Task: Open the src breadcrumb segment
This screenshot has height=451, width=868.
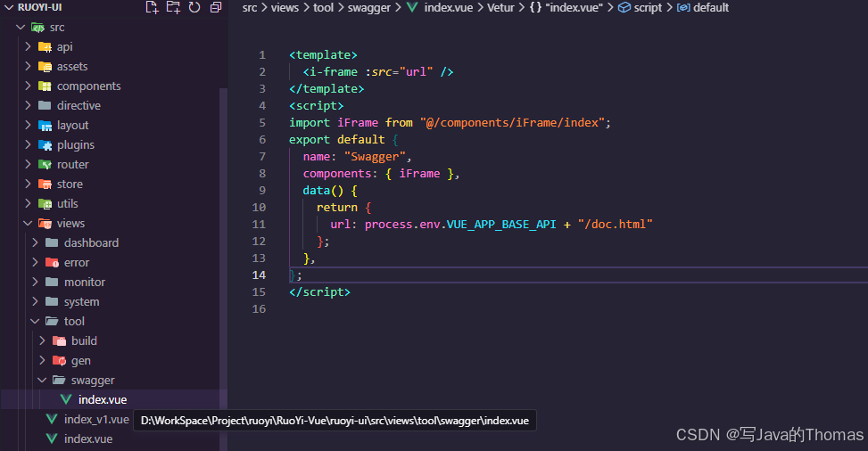Action: tap(250, 8)
